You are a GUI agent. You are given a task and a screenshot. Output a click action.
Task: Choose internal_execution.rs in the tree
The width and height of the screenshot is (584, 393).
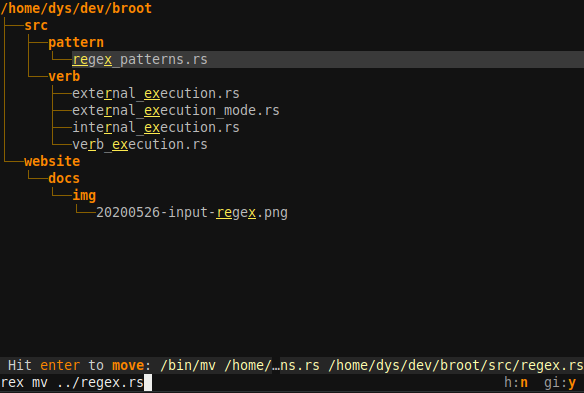click(x=156, y=127)
